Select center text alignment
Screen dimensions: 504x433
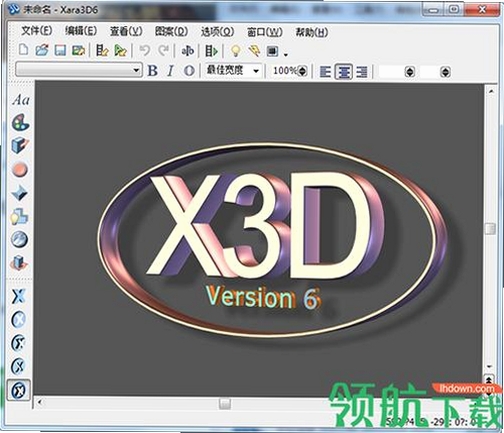344,71
